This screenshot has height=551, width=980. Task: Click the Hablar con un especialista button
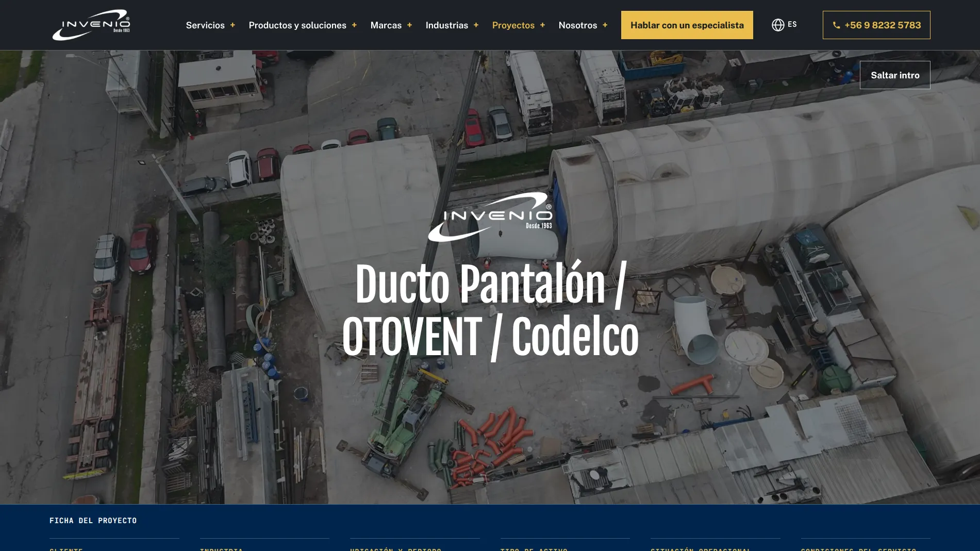[x=687, y=25]
